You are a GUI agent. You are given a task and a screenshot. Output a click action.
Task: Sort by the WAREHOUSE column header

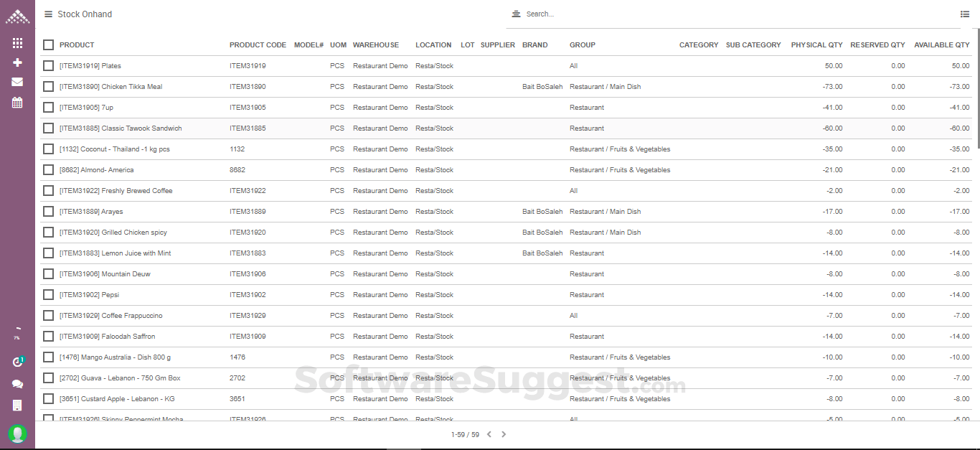(x=376, y=45)
